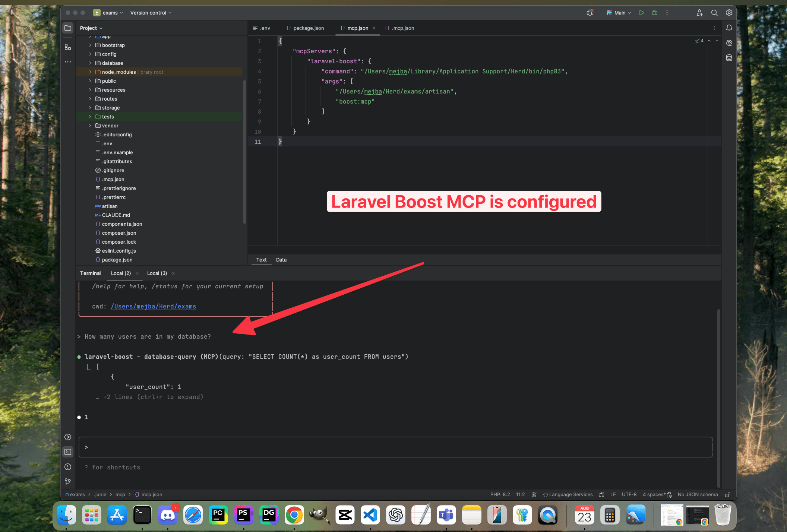Click the terminal prompt input box
Viewport: 787px width, 532px height.
click(x=395, y=447)
